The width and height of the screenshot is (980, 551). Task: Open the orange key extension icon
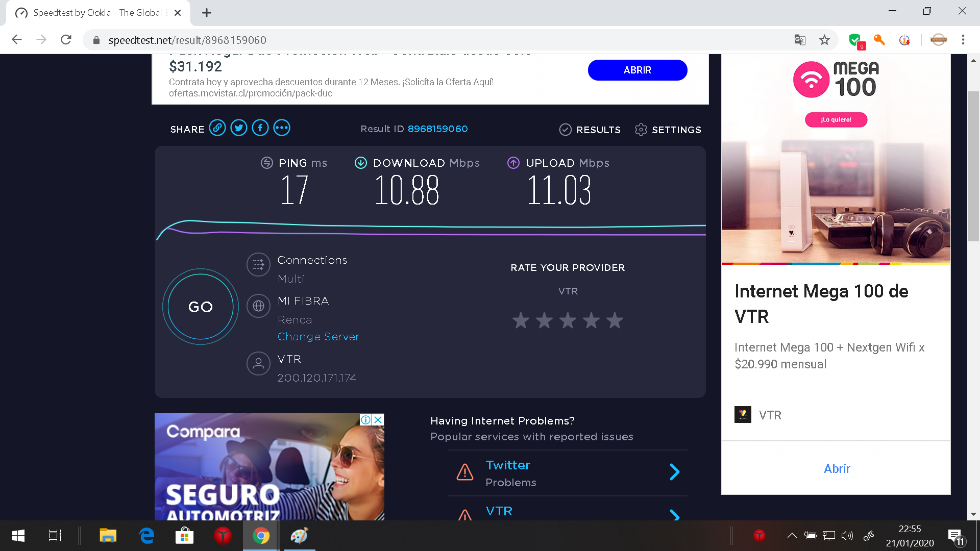coord(879,40)
